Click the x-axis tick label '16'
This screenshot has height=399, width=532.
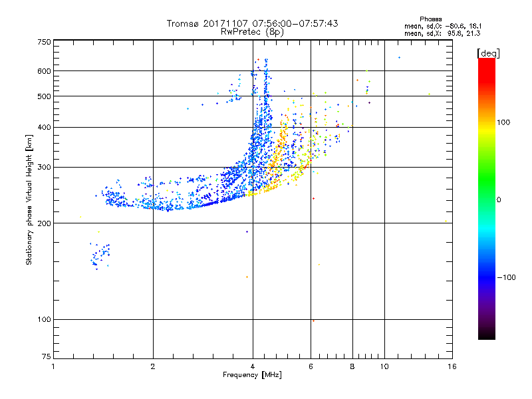pyautogui.click(x=452, y=366)
